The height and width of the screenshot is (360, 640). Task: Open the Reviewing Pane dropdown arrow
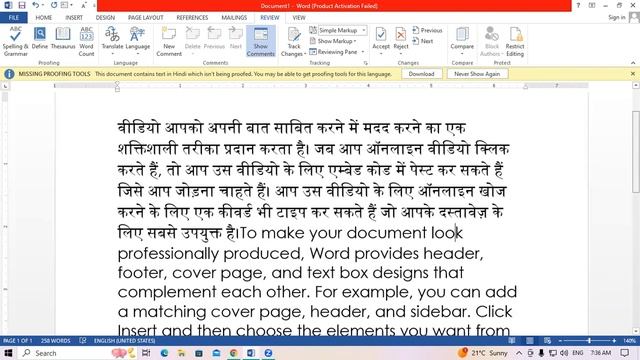tap(362, 52)
